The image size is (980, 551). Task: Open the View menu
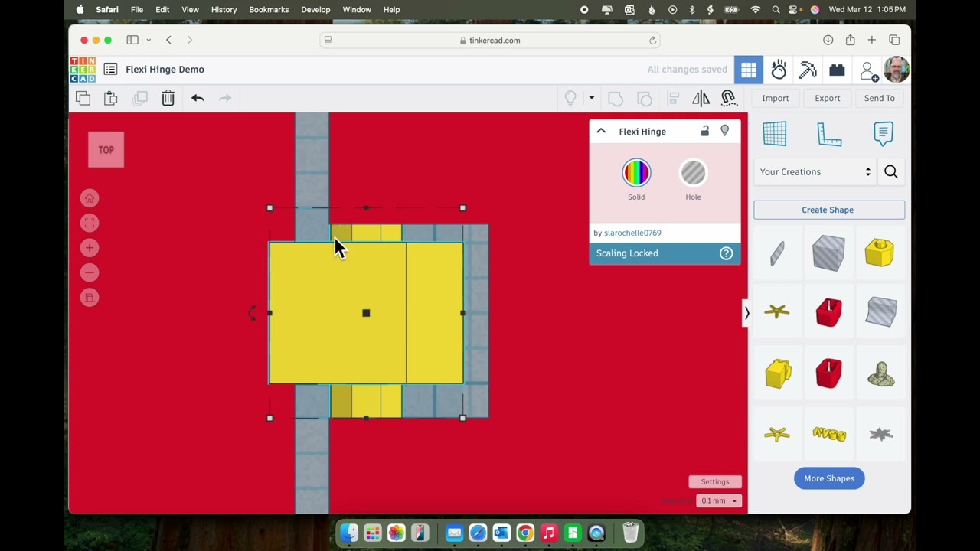pyautogui.click(x=190, y=9)
